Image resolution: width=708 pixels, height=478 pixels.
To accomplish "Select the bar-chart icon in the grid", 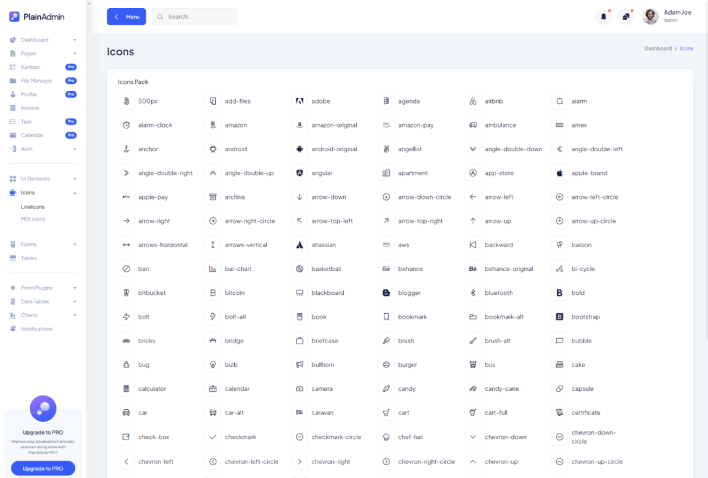I will pyautogui.click(x=213, y=269).
